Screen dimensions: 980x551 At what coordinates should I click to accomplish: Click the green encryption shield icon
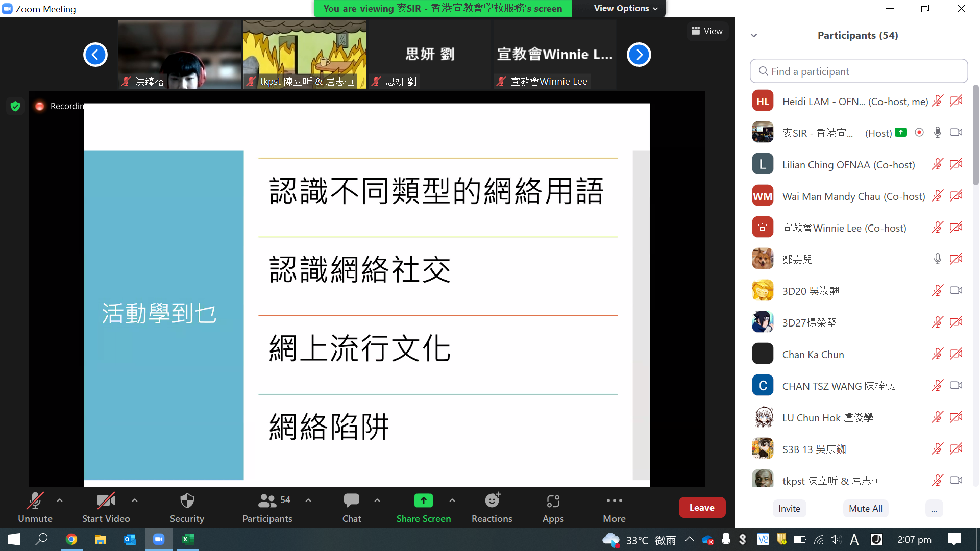pos(15,106)
